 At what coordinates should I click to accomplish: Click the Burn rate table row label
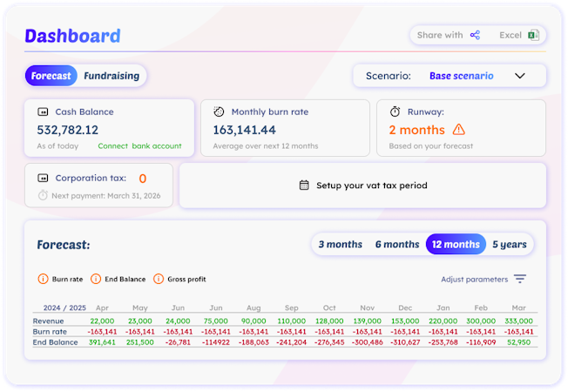coord(50,332)
